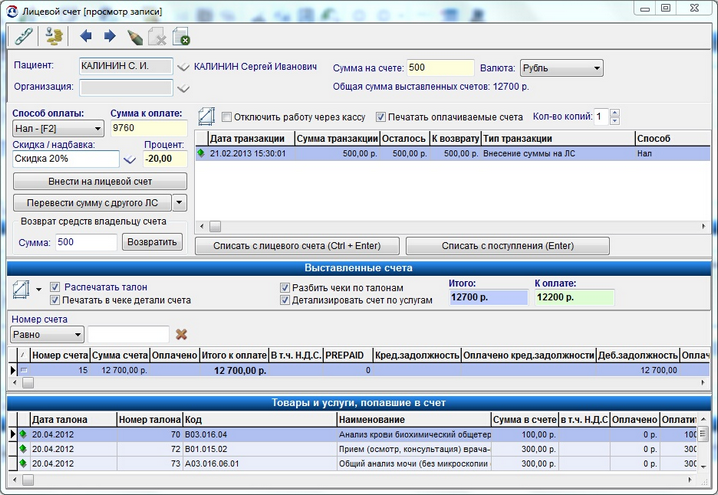Click the refund Сумма field 500
Image resolution: width=718 pixels, height=495 pixels.
[x=86, y=242]
